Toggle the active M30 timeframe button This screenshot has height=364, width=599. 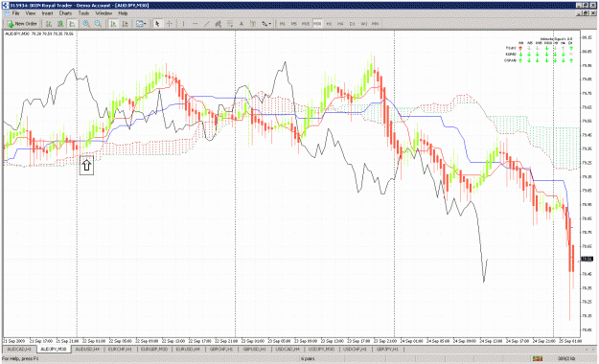click(x=317, y=24)
